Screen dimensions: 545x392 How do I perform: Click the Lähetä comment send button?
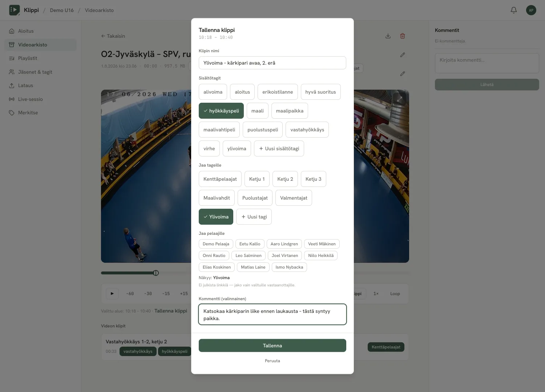click(487, 85)
